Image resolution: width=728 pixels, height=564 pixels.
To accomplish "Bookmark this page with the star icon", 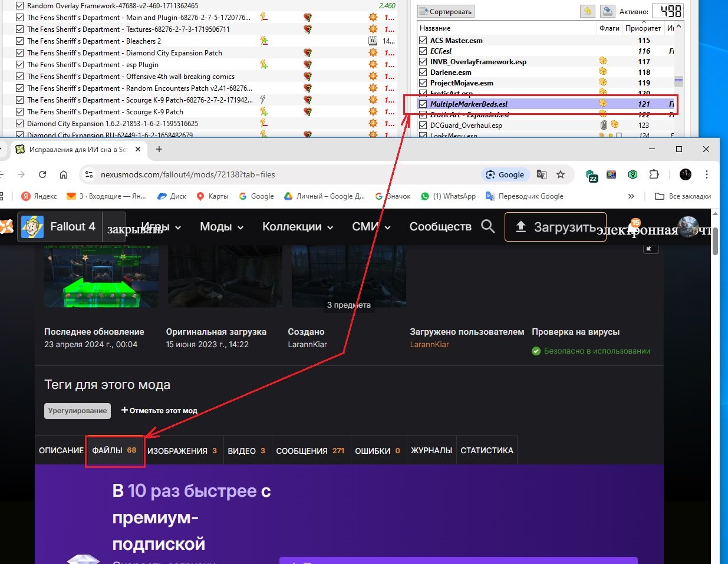I will 561,174.
